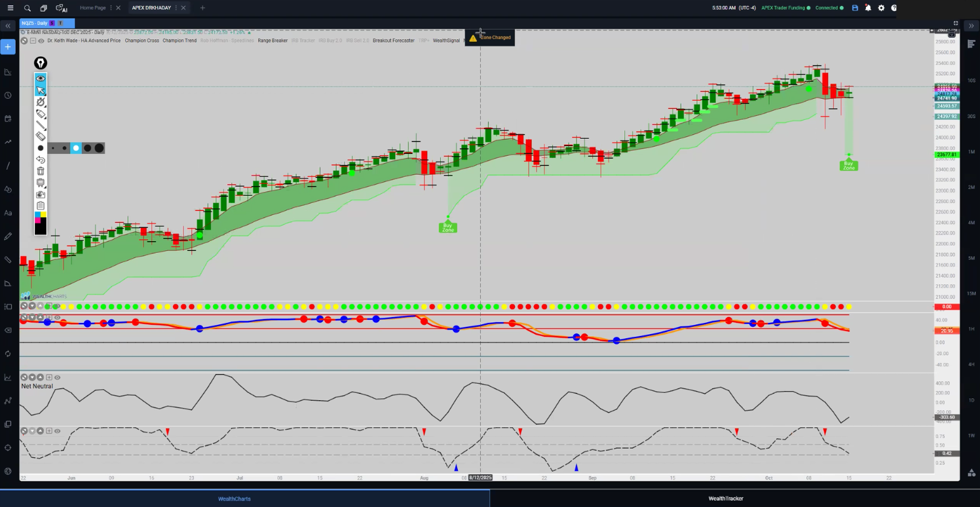
Task: Open the WealthTracker bottom tab
Action: (x=725, y=498)
